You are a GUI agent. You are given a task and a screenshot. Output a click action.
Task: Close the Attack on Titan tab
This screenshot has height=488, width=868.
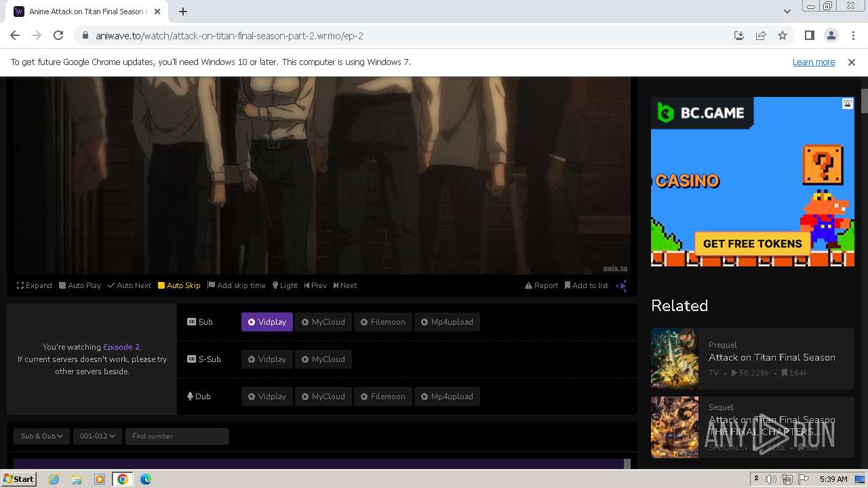157,12
